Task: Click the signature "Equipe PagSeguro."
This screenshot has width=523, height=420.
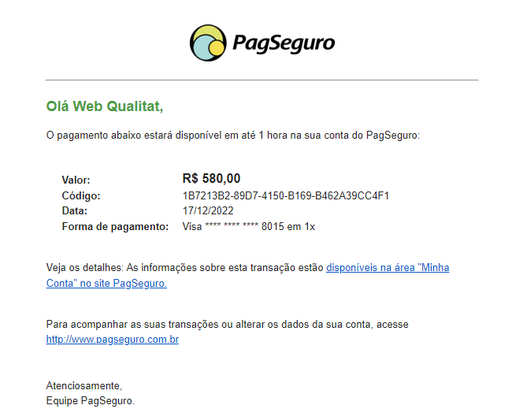Action: [x=91, y=400]
